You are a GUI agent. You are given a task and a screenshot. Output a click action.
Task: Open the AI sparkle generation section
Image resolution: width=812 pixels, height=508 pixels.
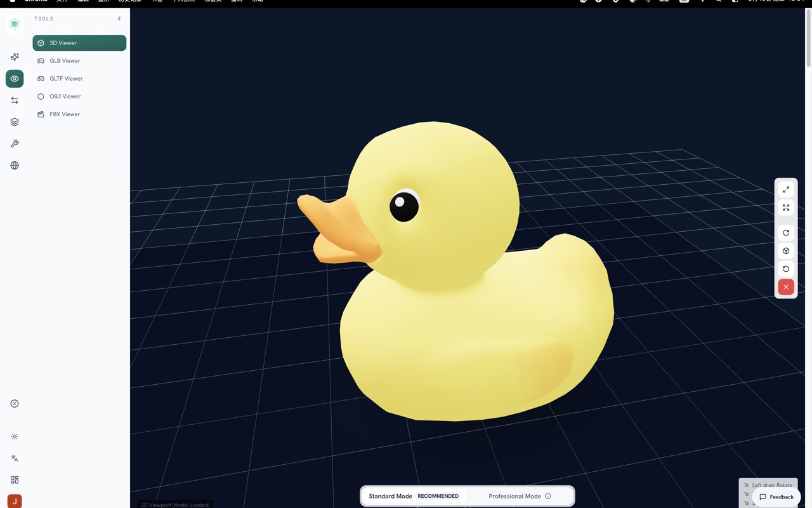tap(15, 57)
